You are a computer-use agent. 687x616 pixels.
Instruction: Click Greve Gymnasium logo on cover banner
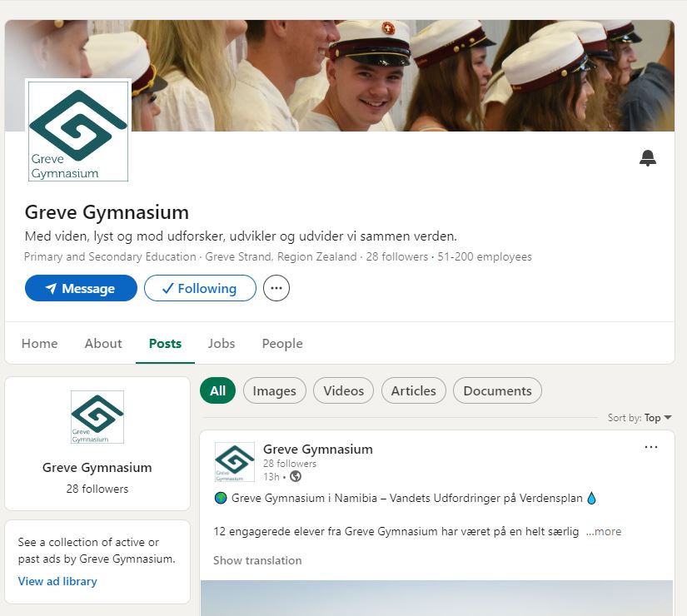78,131
